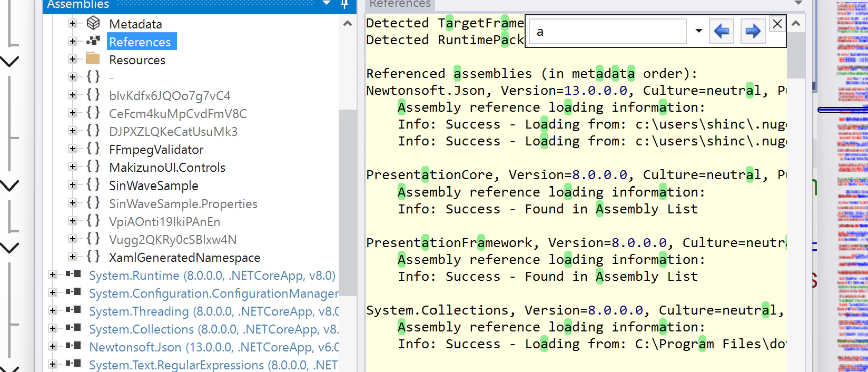Image resolution: width=868 pixels, height=372 pixels.
Task: Go to previous search match
Action: pos(722,31)
